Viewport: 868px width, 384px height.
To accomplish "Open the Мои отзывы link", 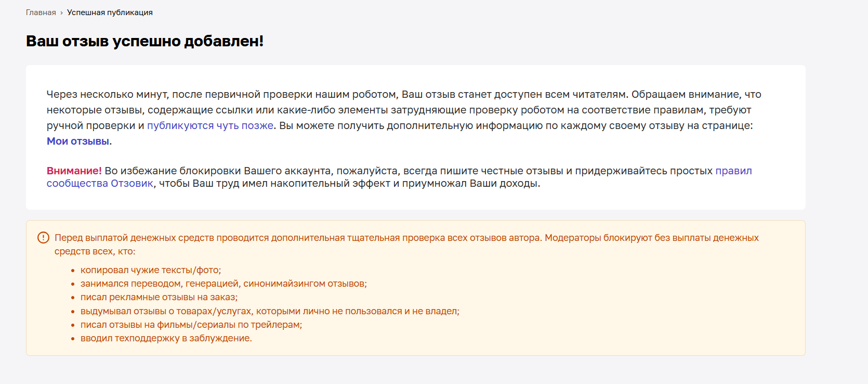I will coord(78,141).
